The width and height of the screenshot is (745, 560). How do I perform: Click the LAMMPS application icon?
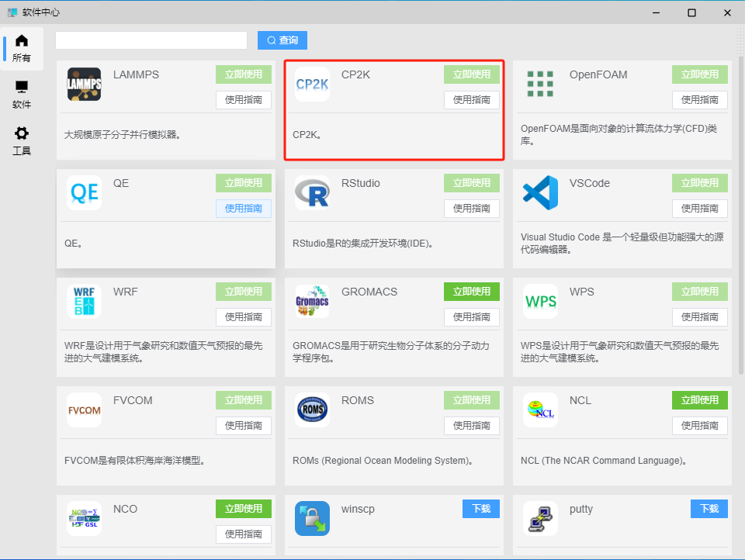[84, 84]
